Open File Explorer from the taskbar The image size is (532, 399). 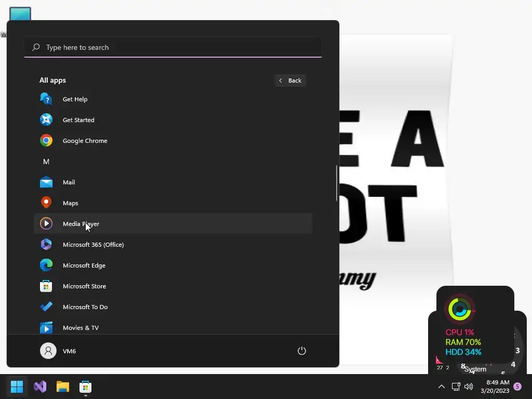63,387
